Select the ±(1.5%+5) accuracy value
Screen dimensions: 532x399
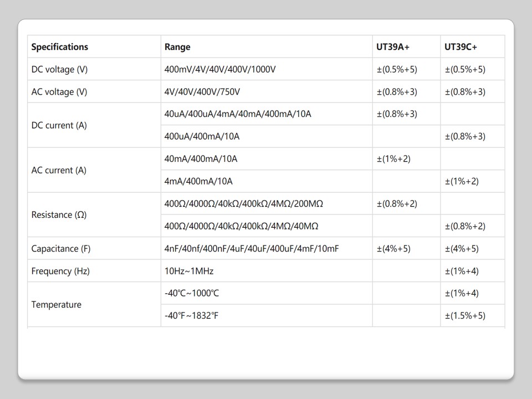coord(465,316)
